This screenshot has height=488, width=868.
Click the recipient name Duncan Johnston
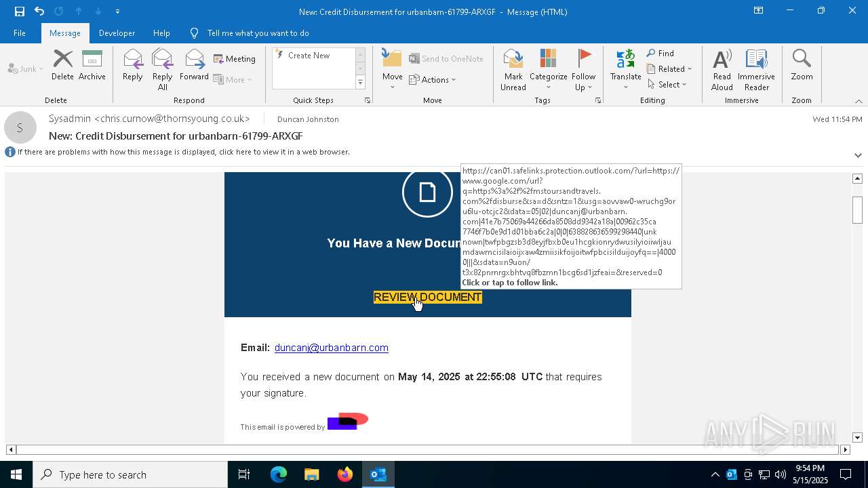click(308, 119)
